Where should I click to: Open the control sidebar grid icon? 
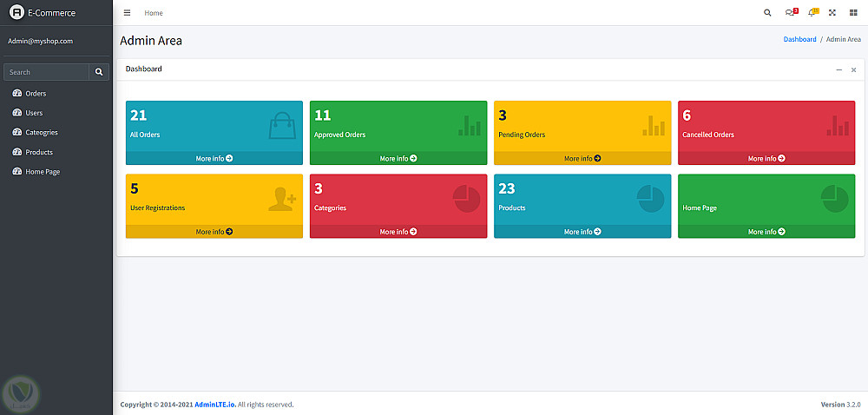(853, 13)
